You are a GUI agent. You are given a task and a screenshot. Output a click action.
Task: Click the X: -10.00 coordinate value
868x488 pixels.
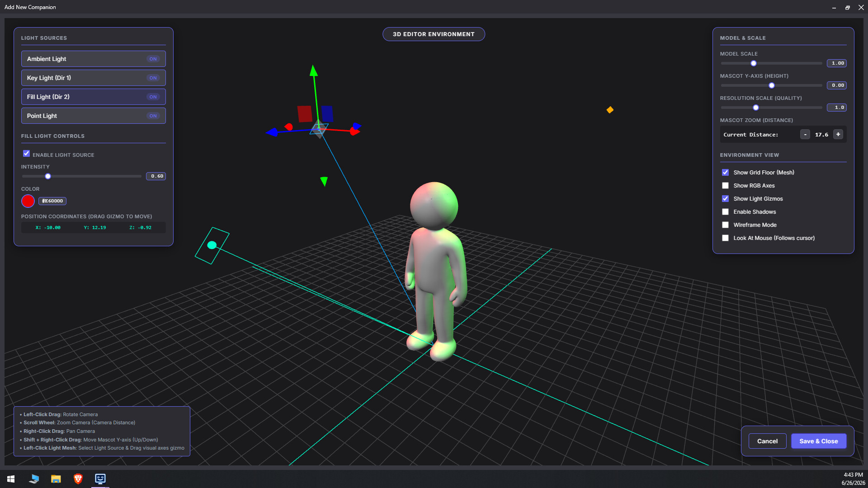48,228
